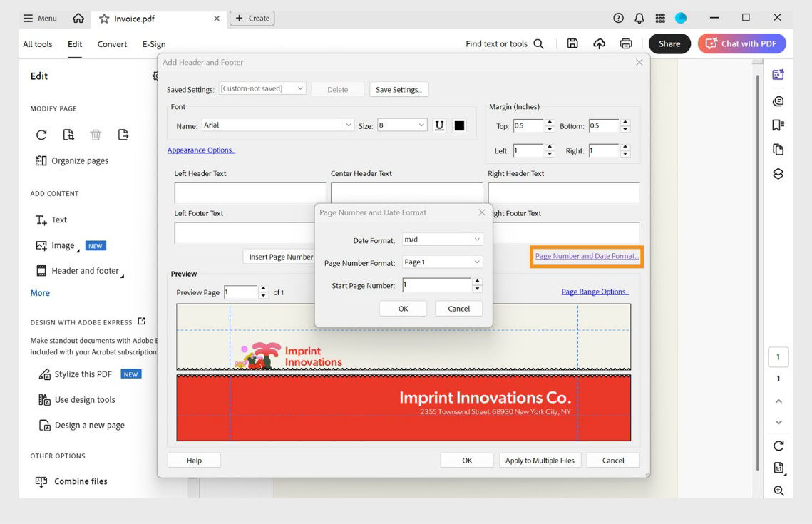Viewport: 812px width, 524px height.
Task: Open the Bookmarks panel icon
Action: coord(778,123)
